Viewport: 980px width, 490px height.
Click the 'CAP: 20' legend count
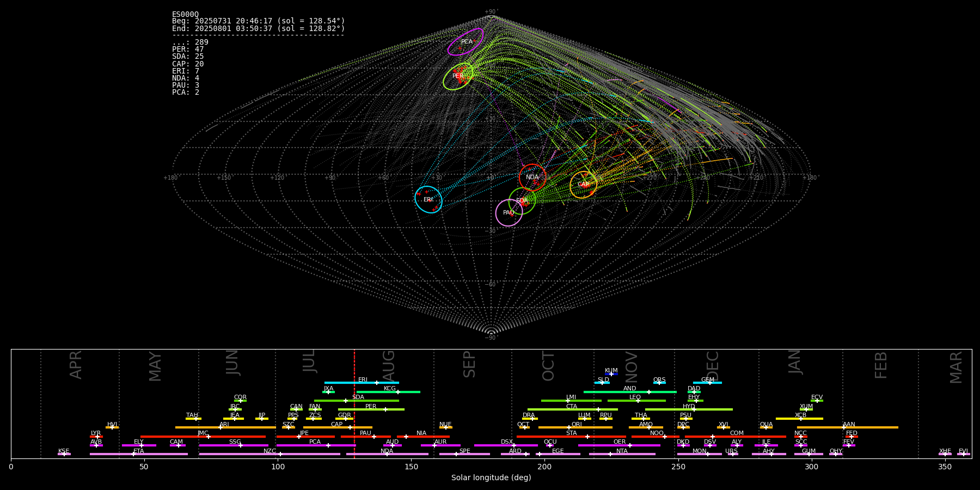(188, 64)
